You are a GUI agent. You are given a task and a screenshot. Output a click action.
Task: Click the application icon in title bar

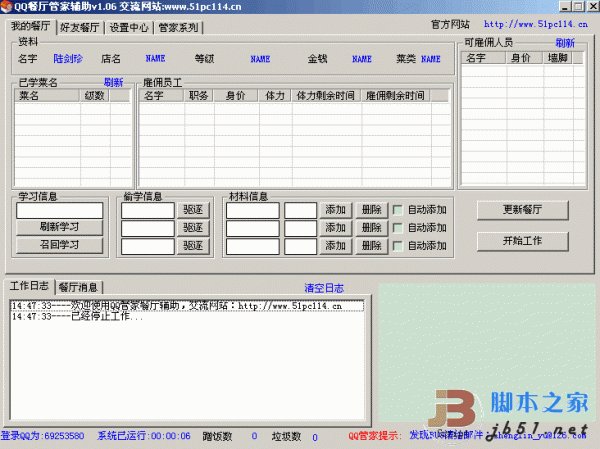pyautogui.click(x=6, y=7)
